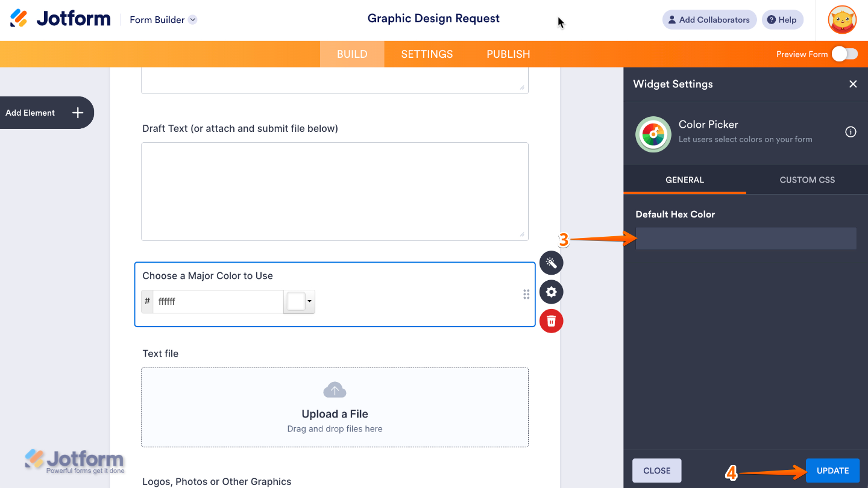Expand the Form Builder dropdown
Screen dimensions: 868x488
(192, 19)
